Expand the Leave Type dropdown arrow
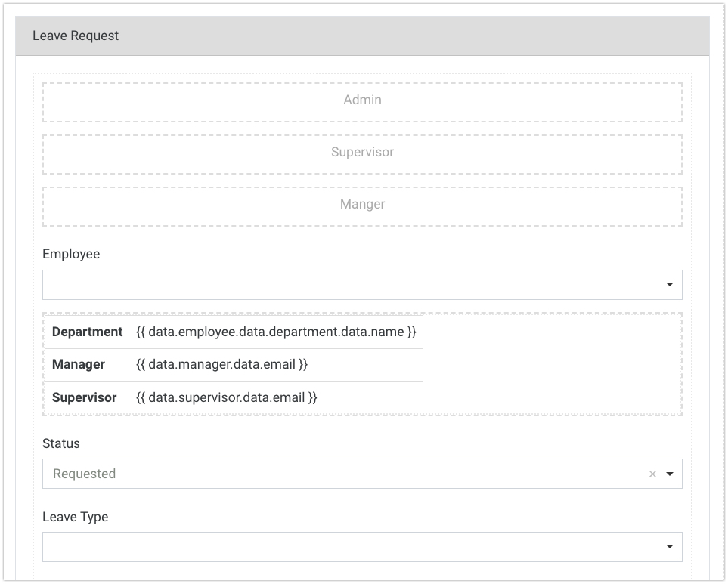Viewport: 728px width, 584px height. [x=669, y=547]
